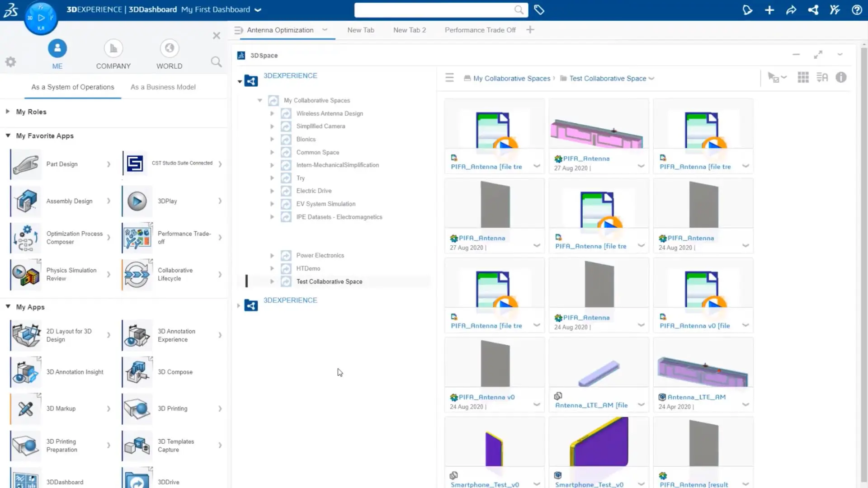Open notifications flag icon in top bar

[747, 10]
